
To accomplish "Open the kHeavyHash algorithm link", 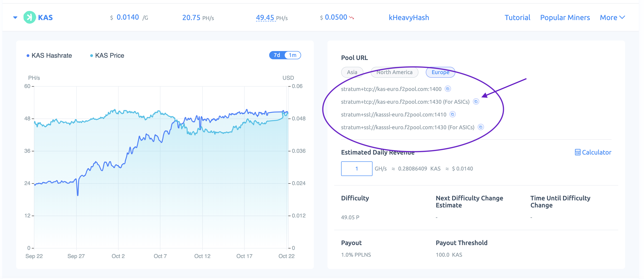I will tap(409, 18).
